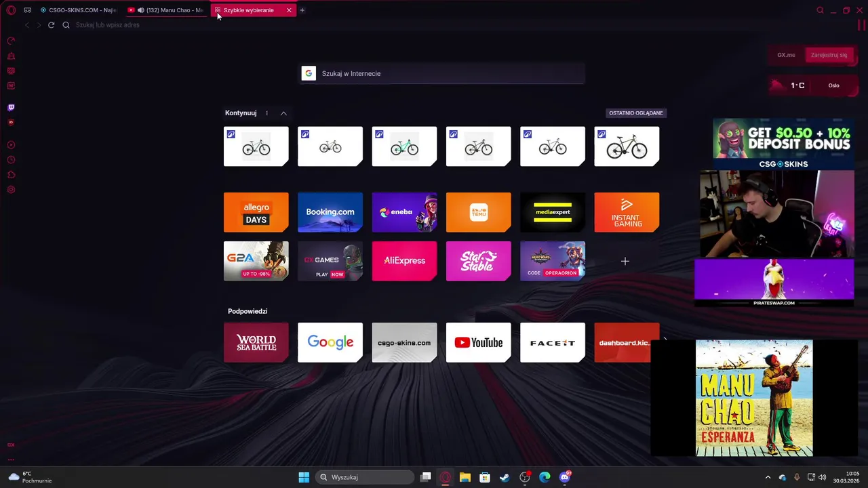This screenshot has width=868, height=488.
Task: Open Twitch panel in the sidebar
Action: (x=11, y=108)
